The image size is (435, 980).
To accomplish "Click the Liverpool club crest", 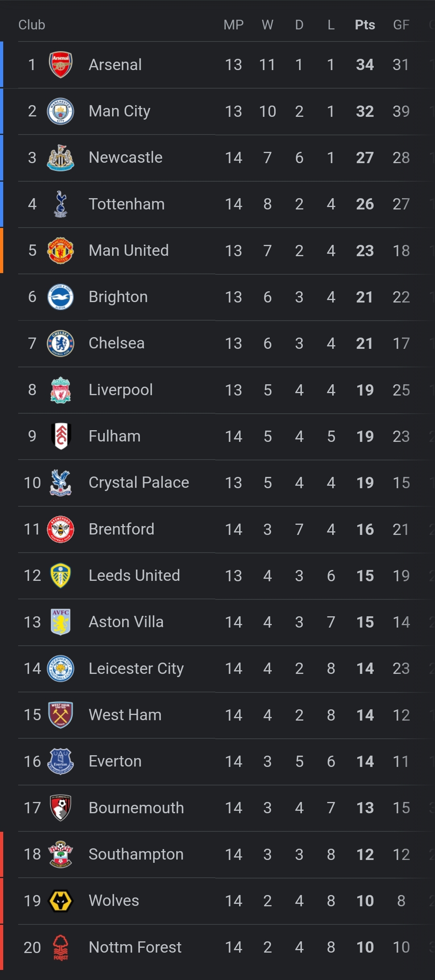I will pyautogui.click(x=60, y=390).
